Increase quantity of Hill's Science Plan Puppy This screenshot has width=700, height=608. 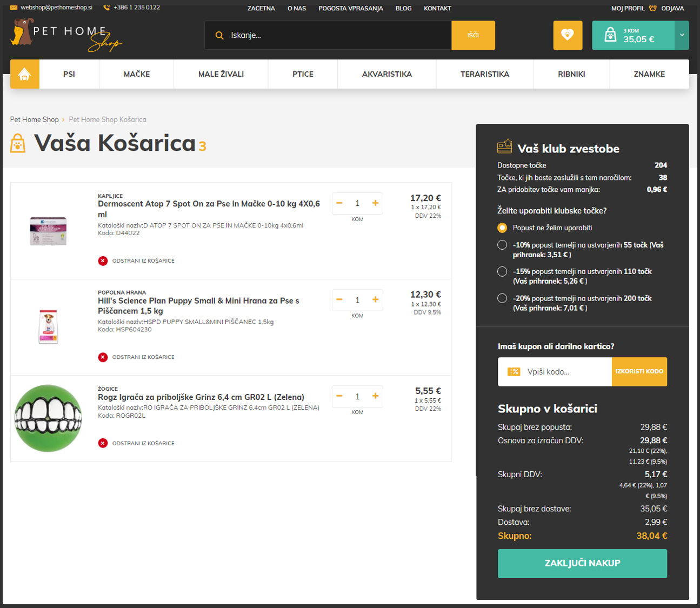375,299
